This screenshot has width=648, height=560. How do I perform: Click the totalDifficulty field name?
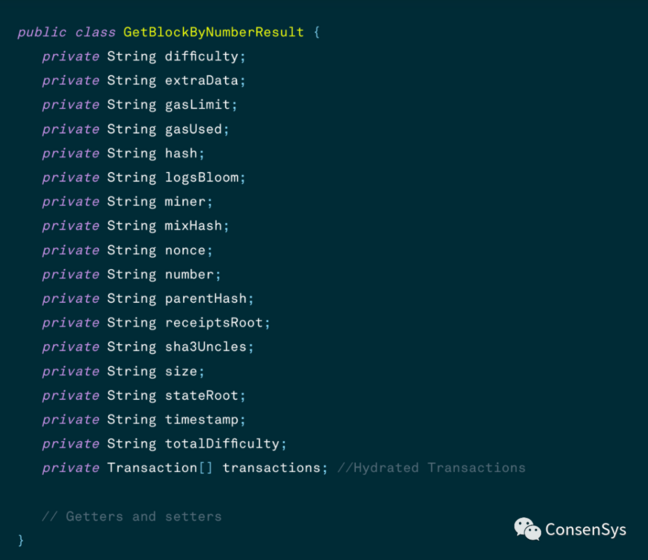tap(222, 443)
